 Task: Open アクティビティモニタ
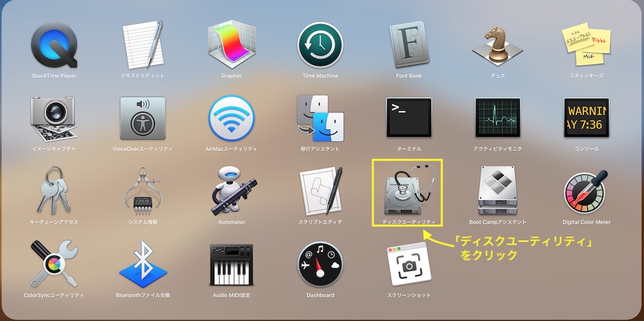click(498, 117)
